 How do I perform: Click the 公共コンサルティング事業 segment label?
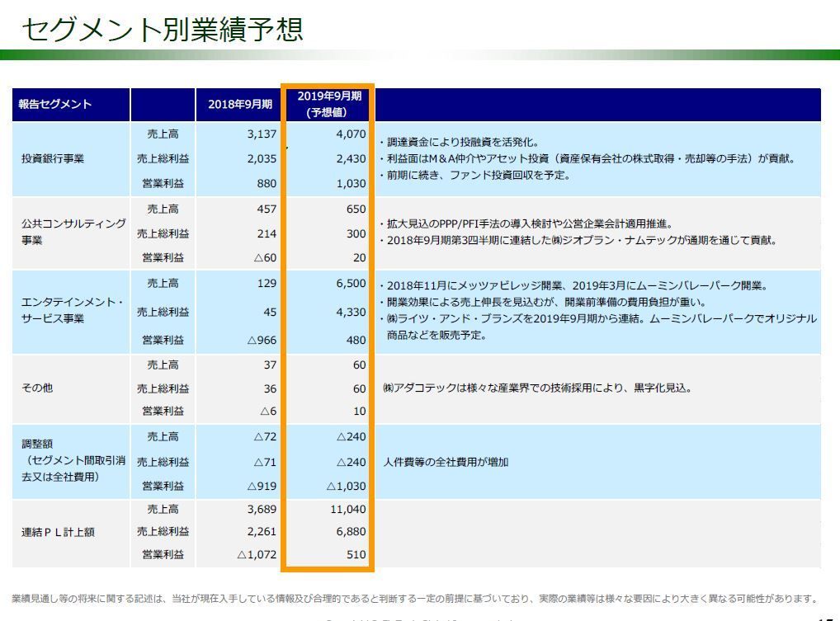click(x=73, y=232)
